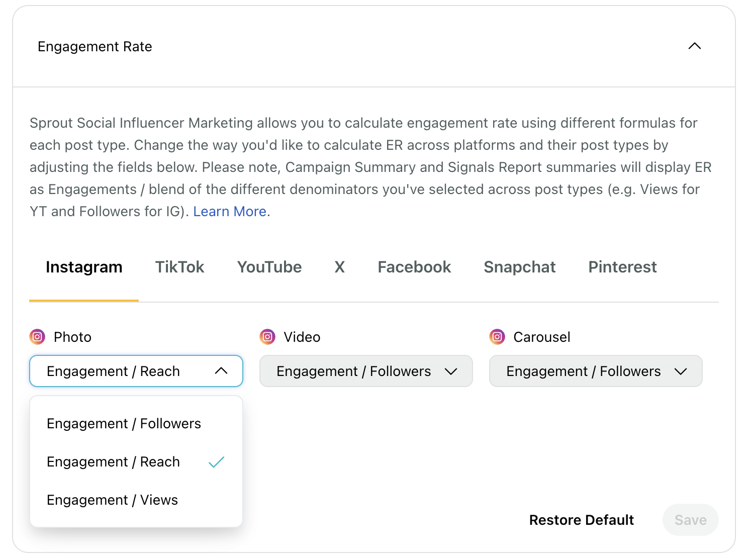Image resolution: width=749 pixels, height=560 pixels.
Task: Click the Instagram icon beside Carousel
Action: pyautogui.click(x=497, y=337)
